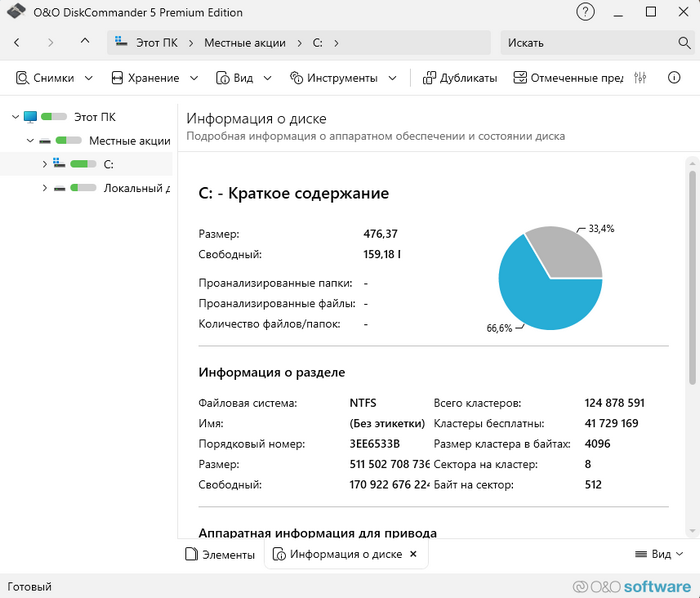This screenshot has height=598, width=700.
Task: Click the C: usage bar in tree
Action: (x=83, y=164)
